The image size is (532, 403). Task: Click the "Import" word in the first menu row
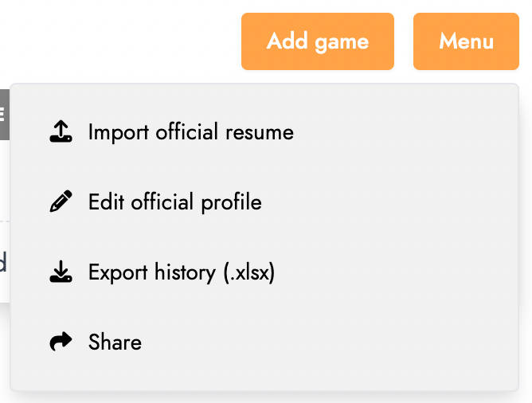coord(119,133)
